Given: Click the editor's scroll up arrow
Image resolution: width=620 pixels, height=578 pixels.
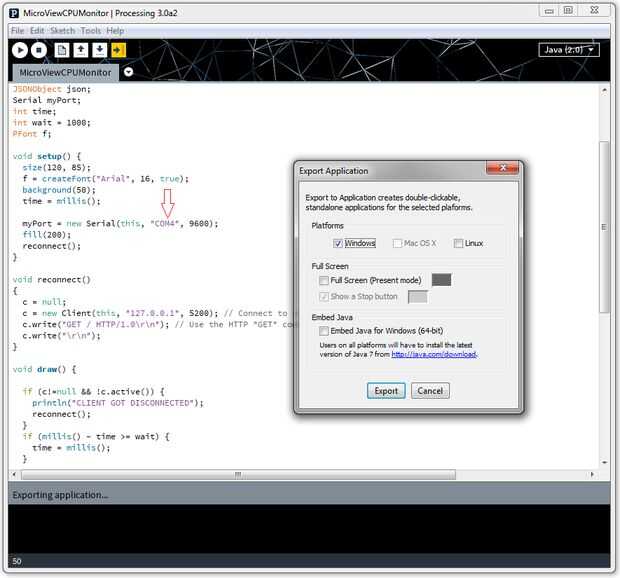Looking at the screenshot, I should [x=604, y=91].
